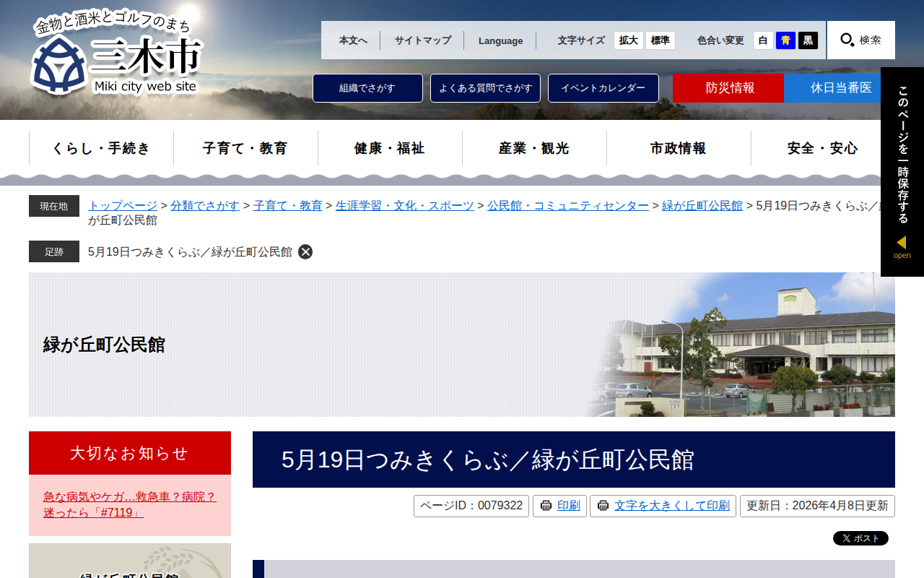Viewport: 924px width, 578px height.
Task: Open くらし・手続き menu
Action: coord(101,148)
